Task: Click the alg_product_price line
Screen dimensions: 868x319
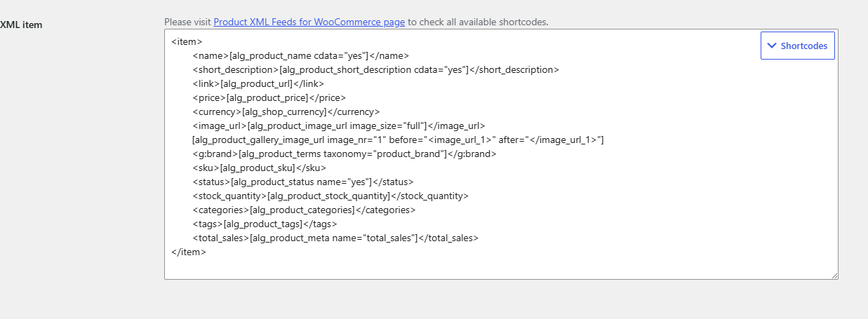Action: click(x=269, y=98)
